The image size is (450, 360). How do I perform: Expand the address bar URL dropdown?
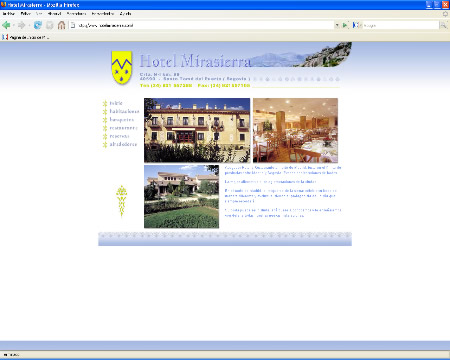pos(337,25)
